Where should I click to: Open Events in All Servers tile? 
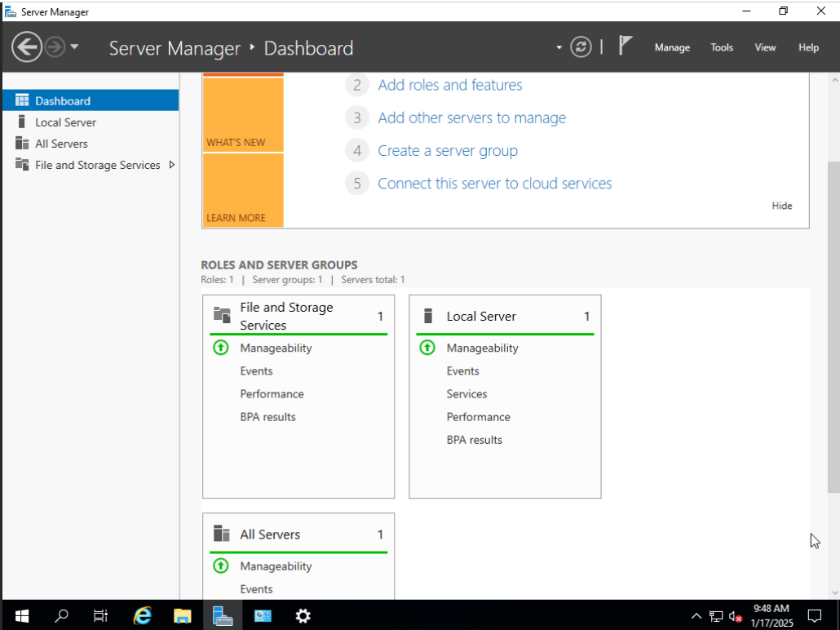pos(256,589)
